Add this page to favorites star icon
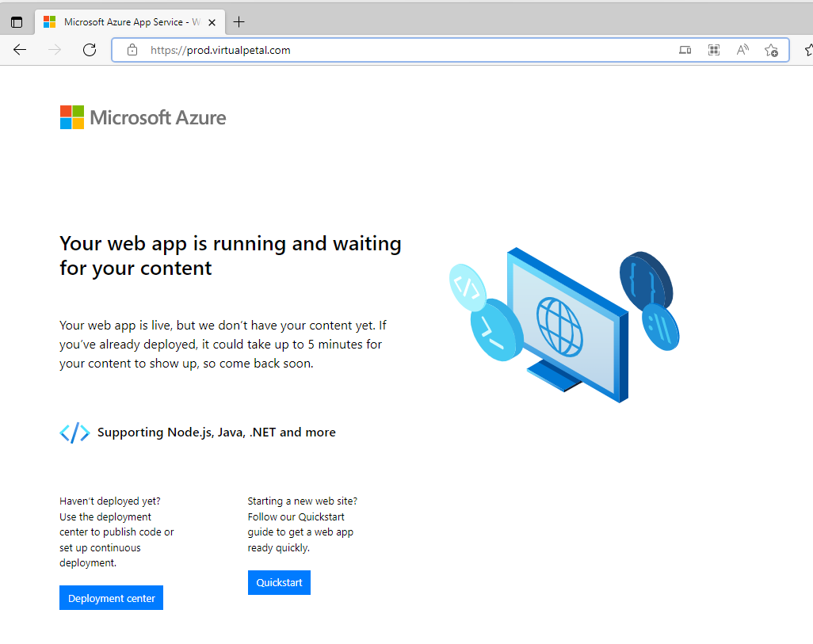 (x=771, y=50)
